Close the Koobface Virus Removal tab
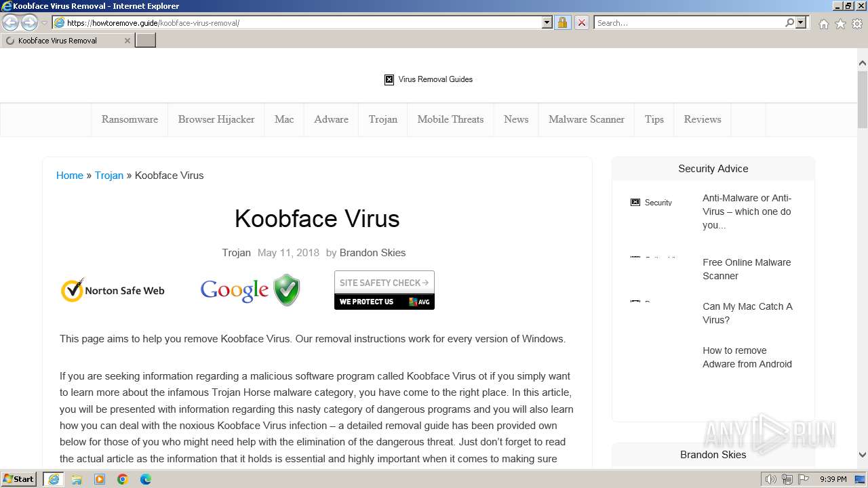 127,41
